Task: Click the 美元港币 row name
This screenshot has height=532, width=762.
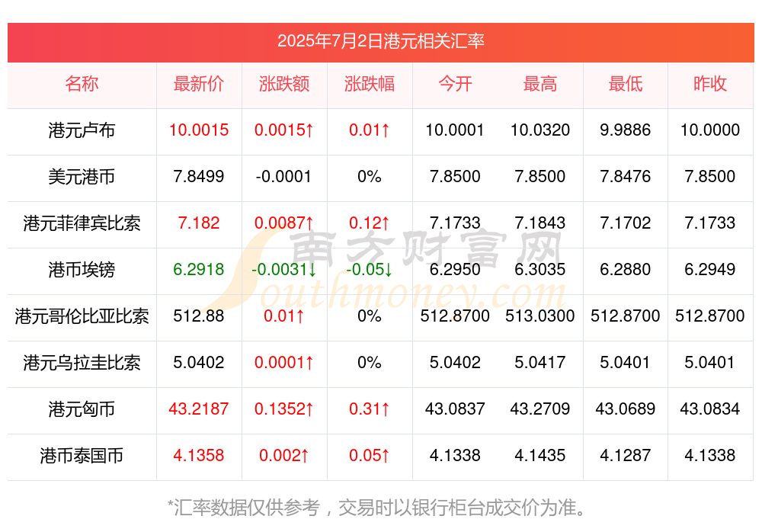Action: (82, 177)
